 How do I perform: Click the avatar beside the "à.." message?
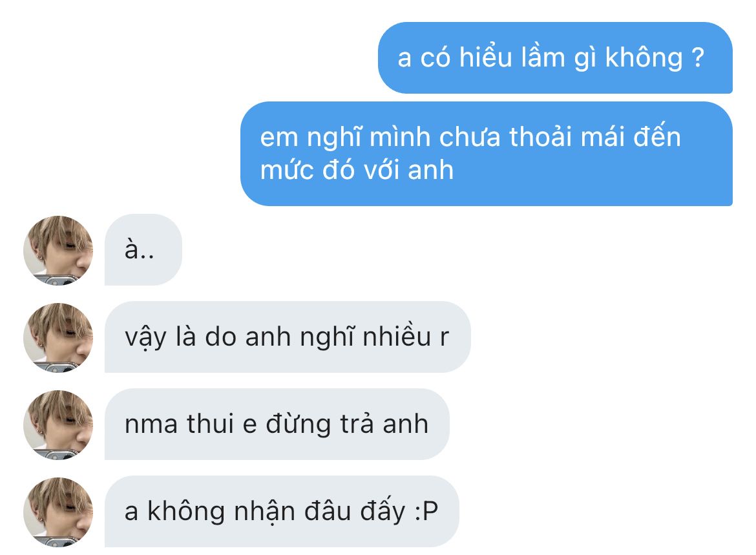point(58,250)
